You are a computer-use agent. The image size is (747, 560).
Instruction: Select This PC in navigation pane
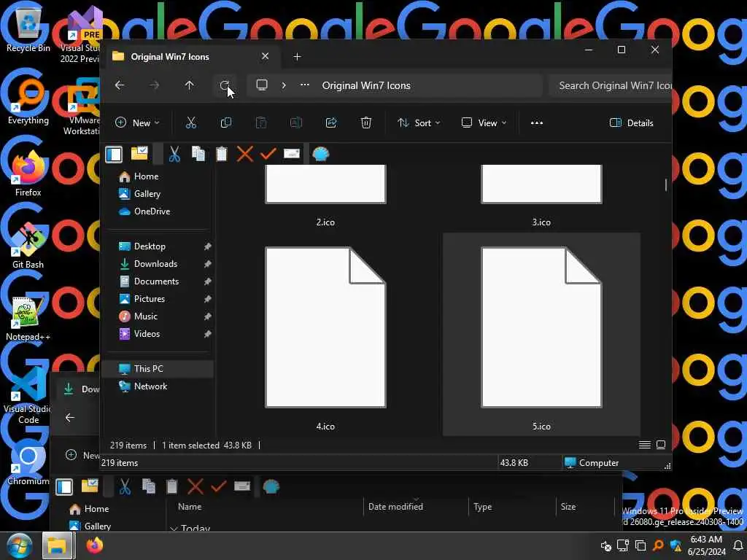pyautogui.click(x=159, y=368)
